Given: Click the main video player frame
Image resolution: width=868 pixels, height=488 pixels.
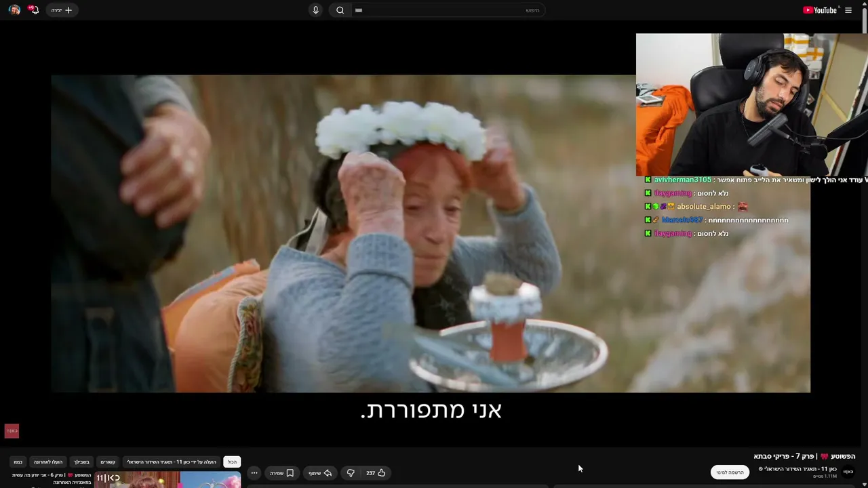Looking at the screenshot, I should (431, 234).
